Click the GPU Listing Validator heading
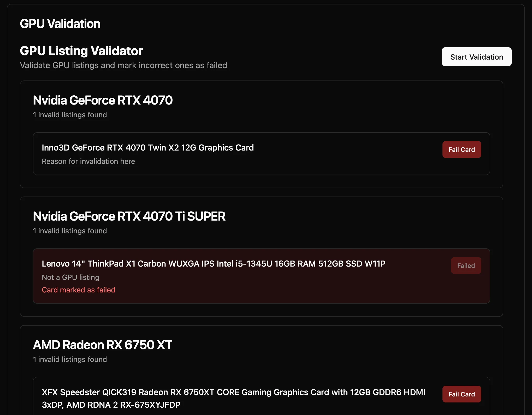This screenshot has width=532, height=415. click(81, 51)
